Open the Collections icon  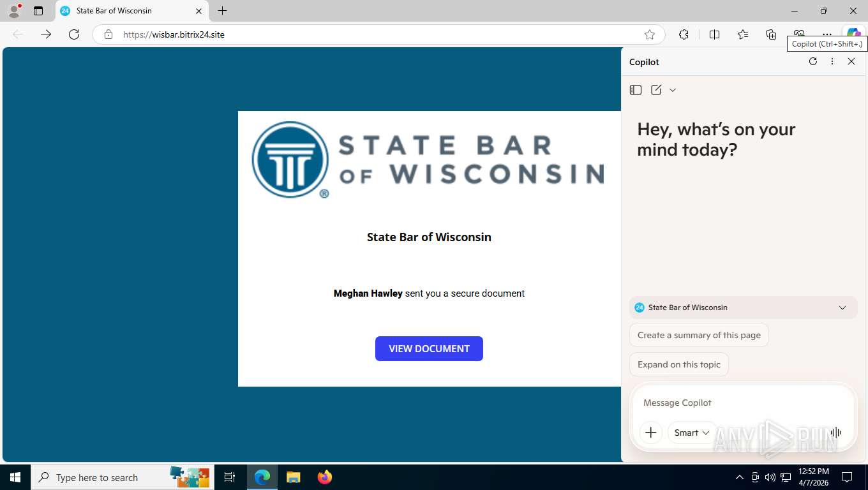coord(771,34)
